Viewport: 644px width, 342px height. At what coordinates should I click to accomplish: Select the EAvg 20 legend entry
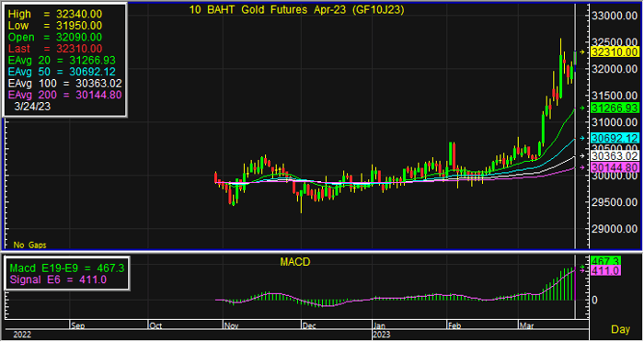coord(62,61)
